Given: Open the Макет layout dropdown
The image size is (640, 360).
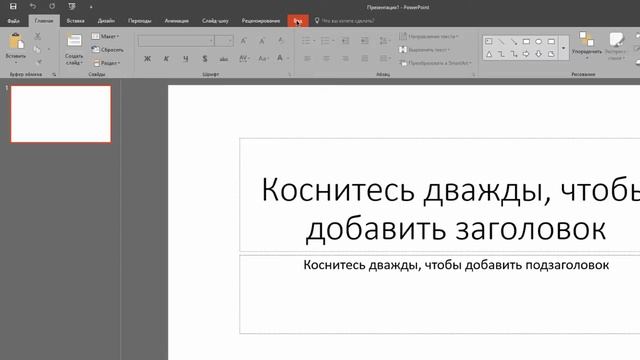Looking at the screenshot, I should click(x=105, y=36).
